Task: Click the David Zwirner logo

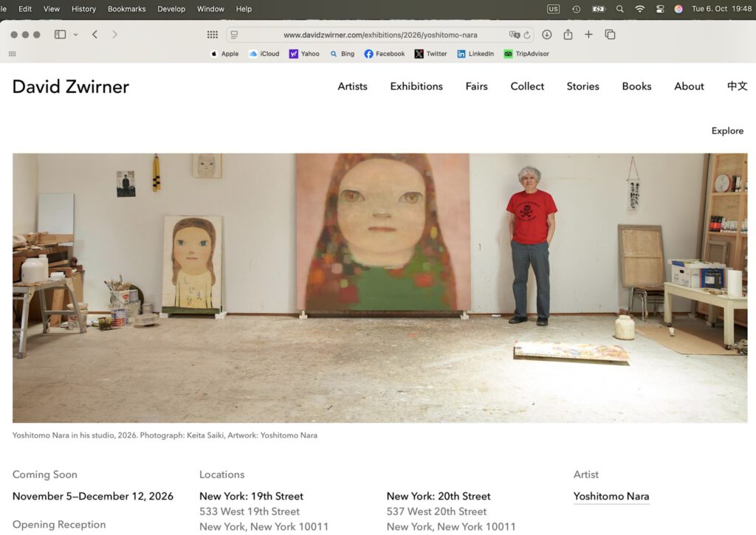Action: [x=71, y=87]
